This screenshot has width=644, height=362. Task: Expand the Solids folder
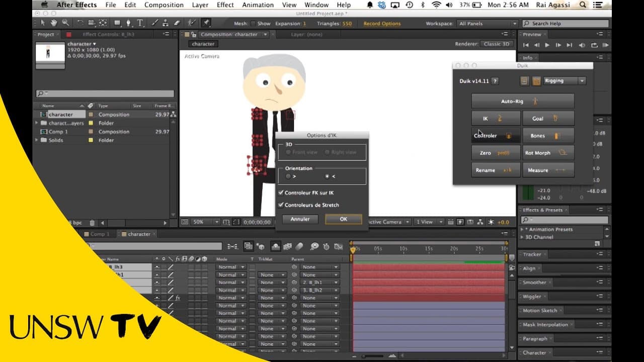point(37,140)
